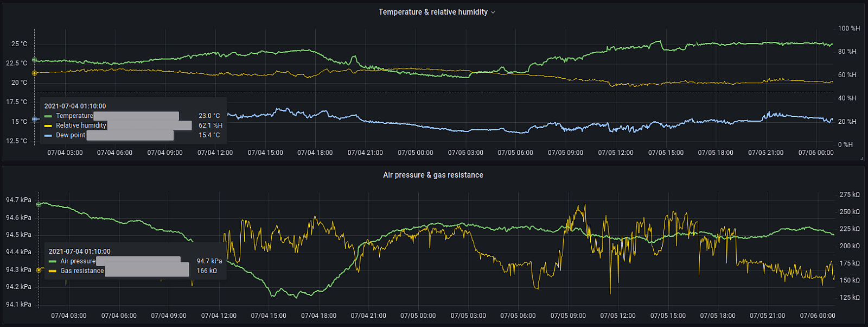Viewport: 868px width, 327px height.
Task: Click the 275 kΩ right axis label
Action: (x=850, y=194)
